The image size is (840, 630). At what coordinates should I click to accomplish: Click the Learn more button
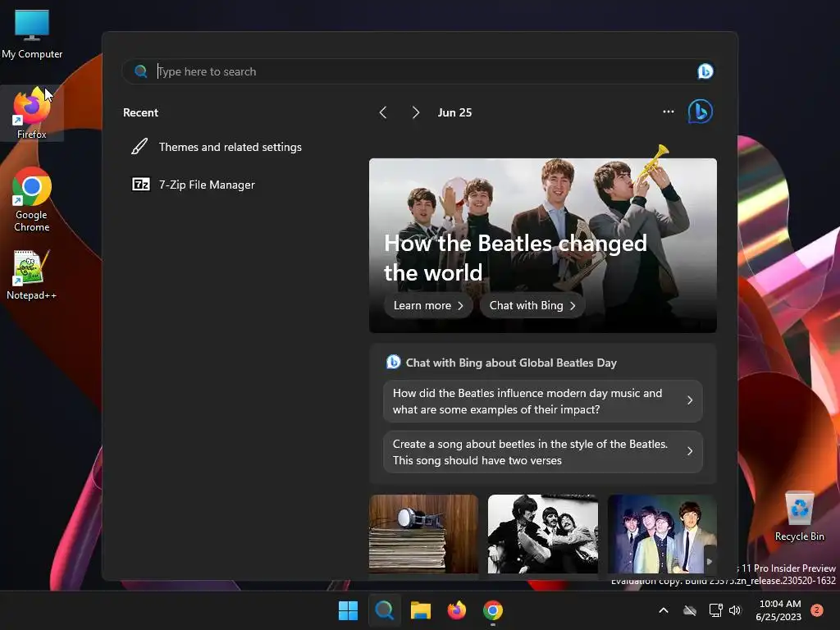coord(428,305)
